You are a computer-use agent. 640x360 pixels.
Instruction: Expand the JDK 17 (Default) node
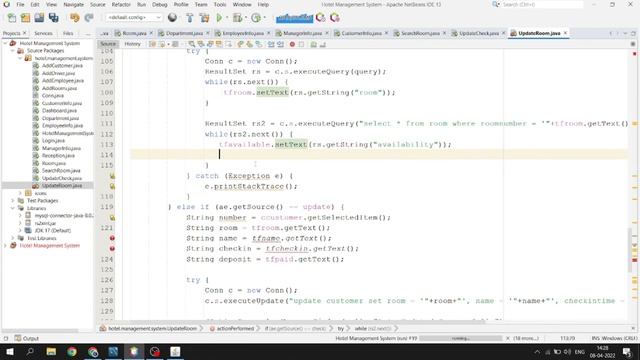click(20, 231)
